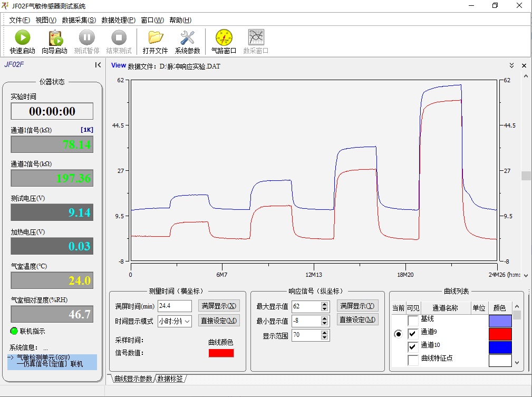
Task: Open the 时间显示模式 dropdown
Action: tap(187, 321)
